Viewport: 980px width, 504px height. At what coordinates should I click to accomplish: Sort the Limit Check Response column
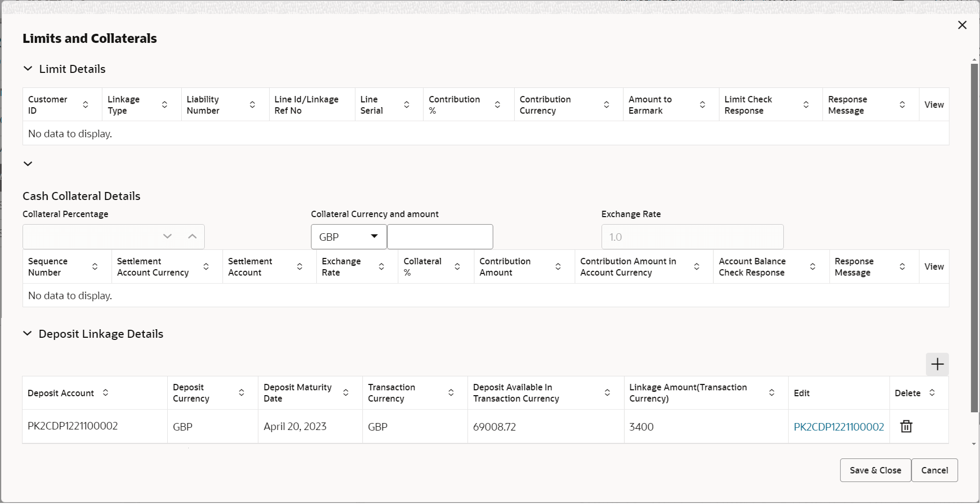[x=806, y=105]
